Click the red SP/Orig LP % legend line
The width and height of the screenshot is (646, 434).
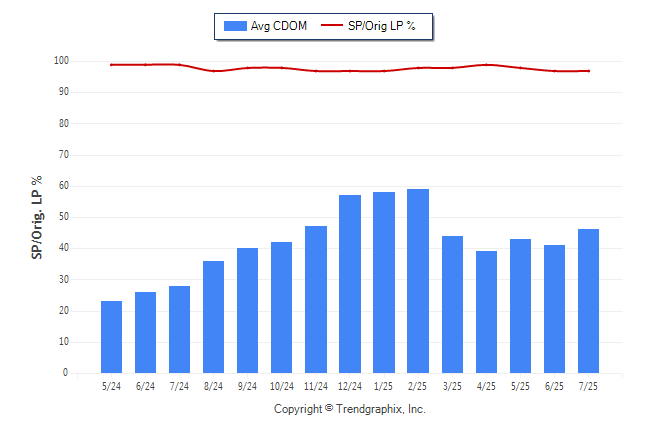click(x=332, y=25)
